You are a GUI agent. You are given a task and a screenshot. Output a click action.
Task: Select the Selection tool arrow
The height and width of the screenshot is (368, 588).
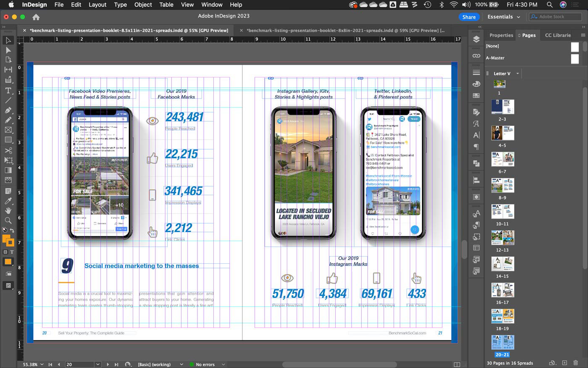8,40
